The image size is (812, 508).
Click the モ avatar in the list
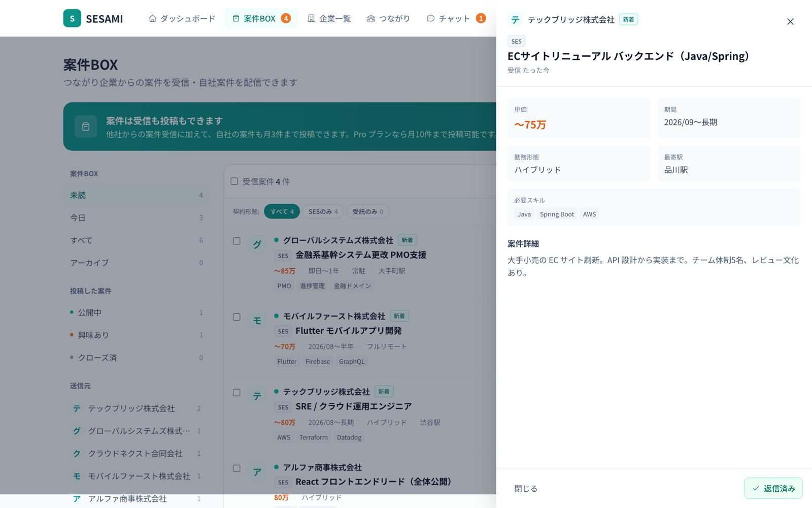coord(257,321)
